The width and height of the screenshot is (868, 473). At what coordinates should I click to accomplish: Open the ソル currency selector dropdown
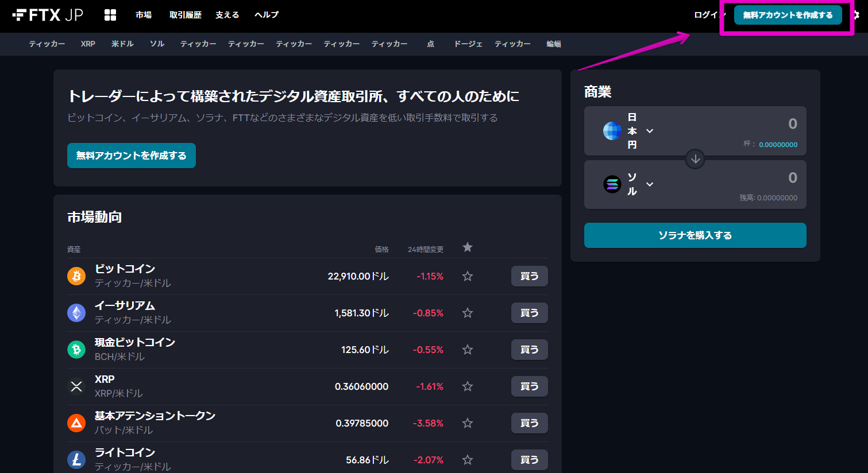629,184
